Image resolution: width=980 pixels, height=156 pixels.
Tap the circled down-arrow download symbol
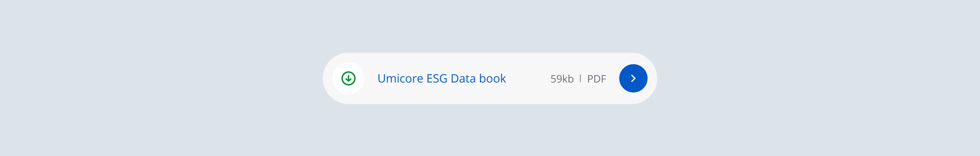click(348, 78)
